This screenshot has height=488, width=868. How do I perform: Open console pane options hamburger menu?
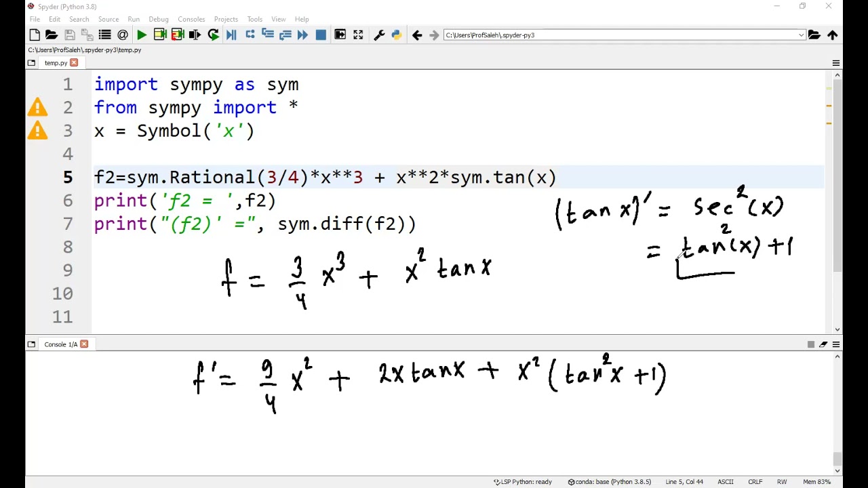coord(836,344)
